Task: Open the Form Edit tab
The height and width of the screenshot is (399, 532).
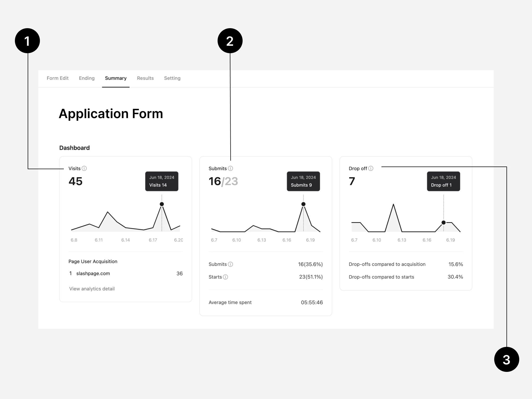Action: 57,78
